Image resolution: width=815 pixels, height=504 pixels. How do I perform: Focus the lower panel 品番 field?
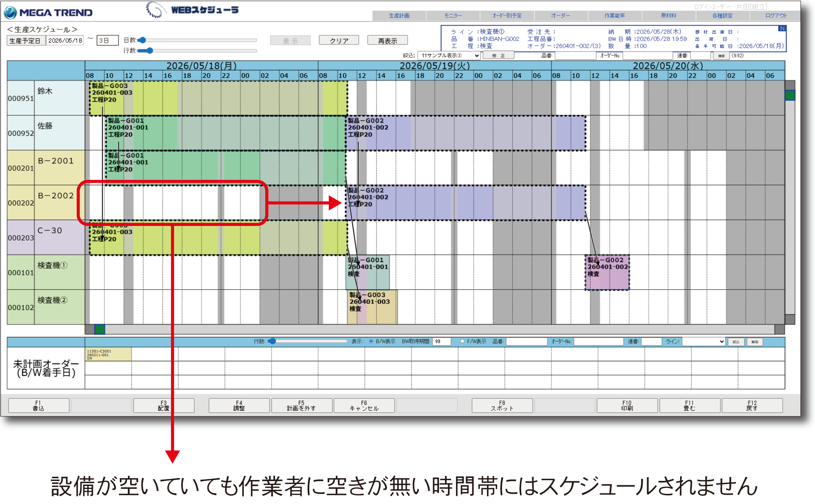526,342
